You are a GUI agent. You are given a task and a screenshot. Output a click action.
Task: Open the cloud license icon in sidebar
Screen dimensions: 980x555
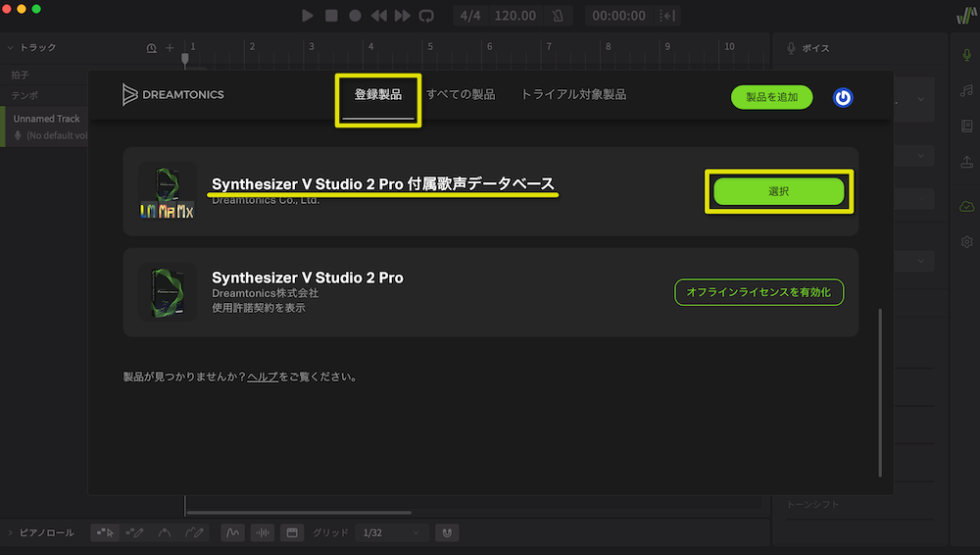966,206
